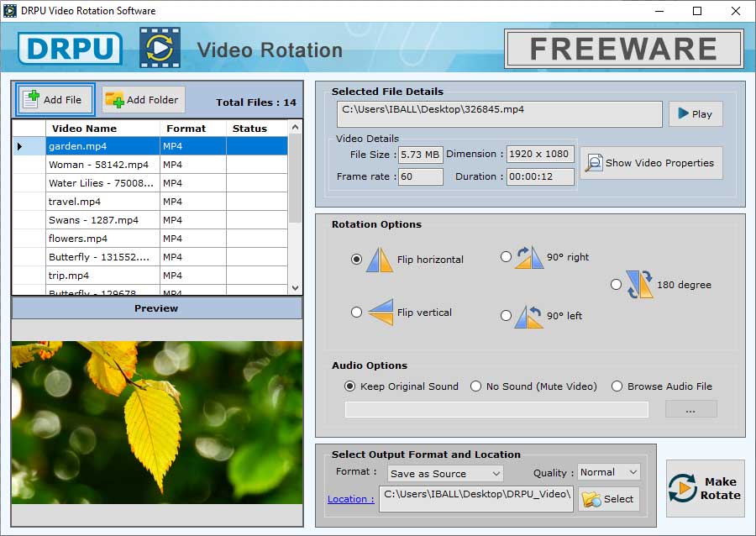This screenshot has width=756, height=536.
Task: Click the Video Name column header
Action: 102,129
